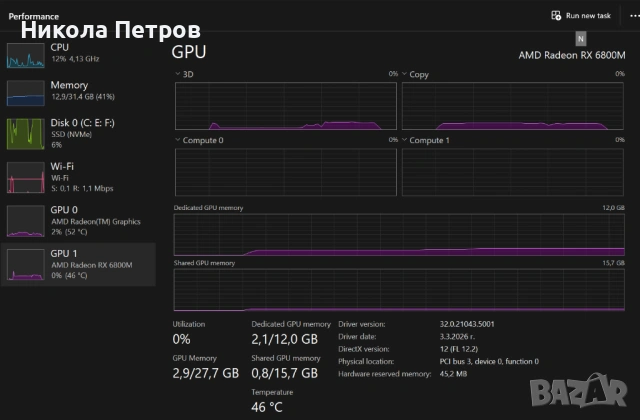Select GPU 0 AMD Radeon(TM) Graphics
This screenshot has height=420, width=640.
(x=78, y=221)
